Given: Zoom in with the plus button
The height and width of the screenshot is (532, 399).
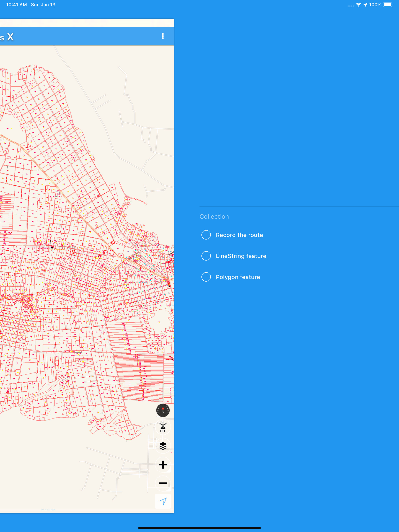Looking at the screenshot, I should tap(163, 464).
